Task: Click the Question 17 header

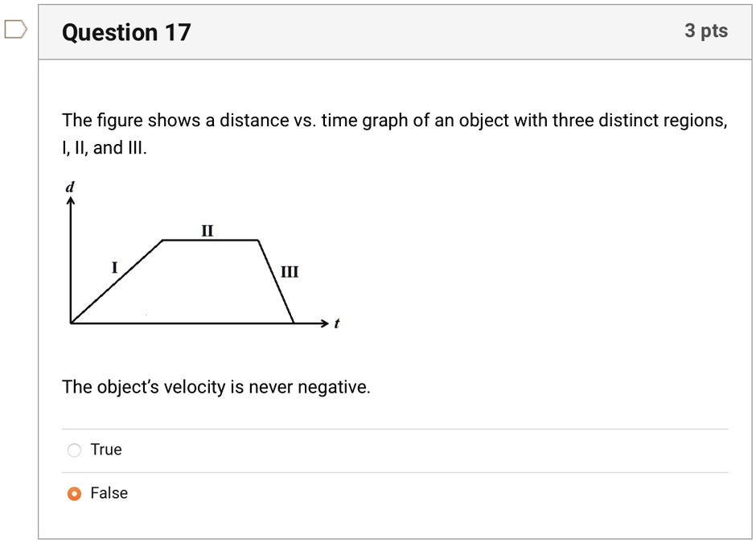Action: 125,32
